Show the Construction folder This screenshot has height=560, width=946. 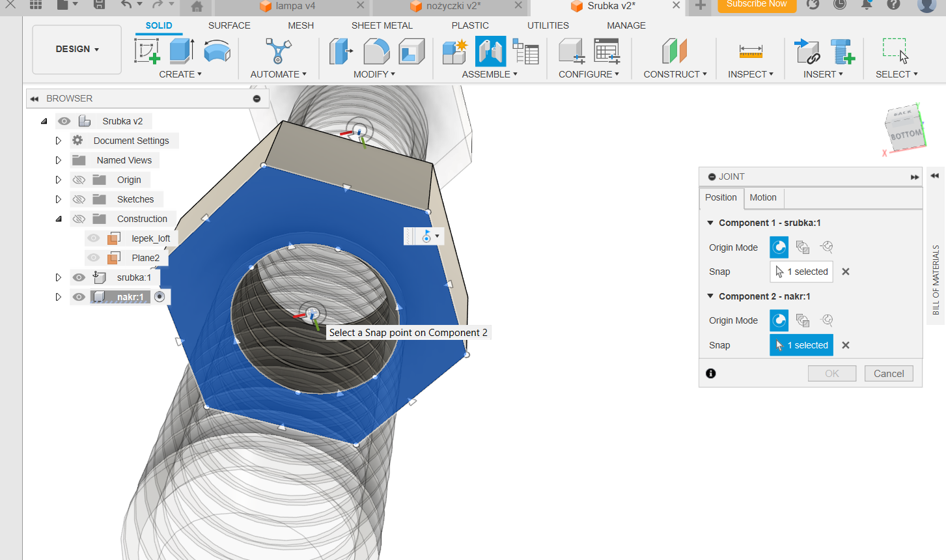79,219
